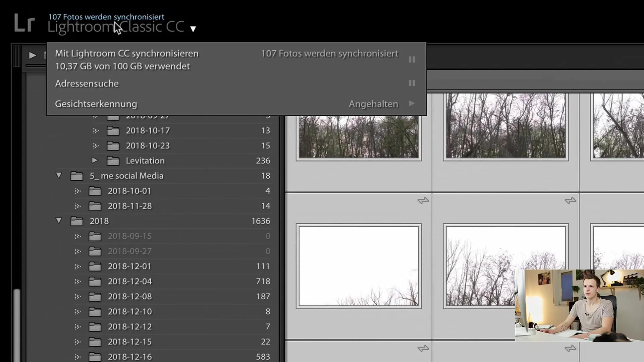Click greyed folder icon of 2018-09-27
Screen dimensions: 644x362
(95, 251)
